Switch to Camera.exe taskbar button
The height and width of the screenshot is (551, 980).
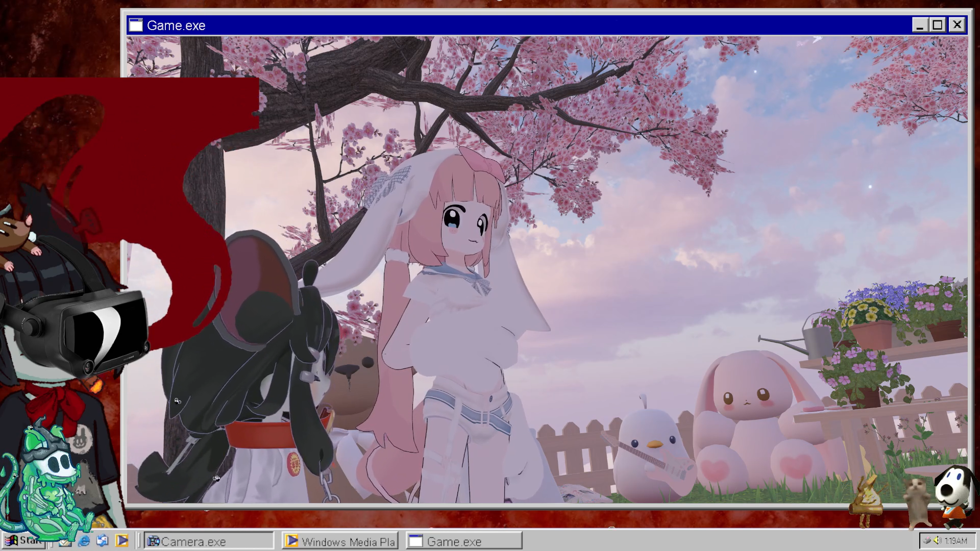pyautogui.click(x=209, y=541)
